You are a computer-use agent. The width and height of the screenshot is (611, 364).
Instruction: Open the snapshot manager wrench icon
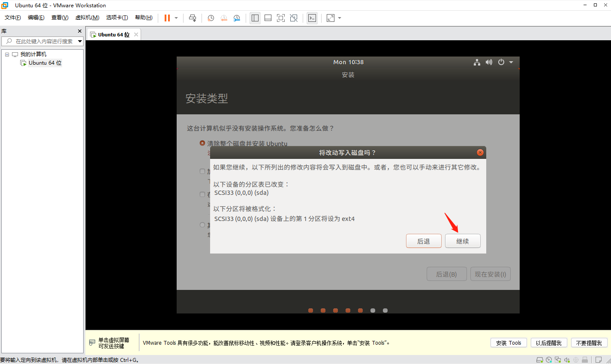pyautogui.click(x=237, y=18)
